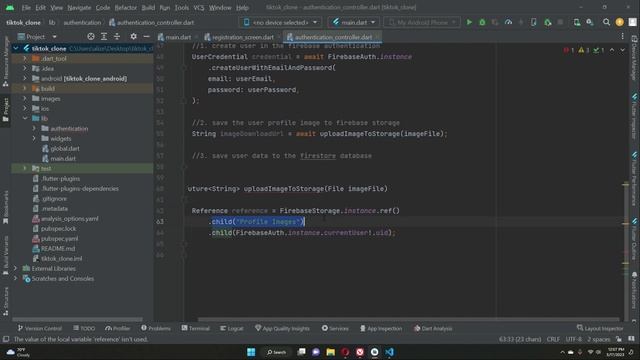Open Windows Start menu

251,352
